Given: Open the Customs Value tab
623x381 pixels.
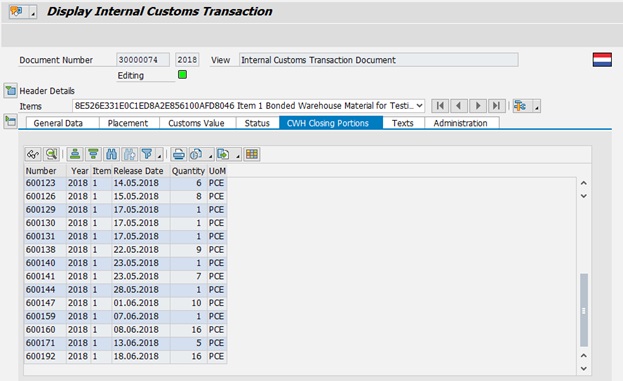Looking at the screenshot, I should click(196, 123).
